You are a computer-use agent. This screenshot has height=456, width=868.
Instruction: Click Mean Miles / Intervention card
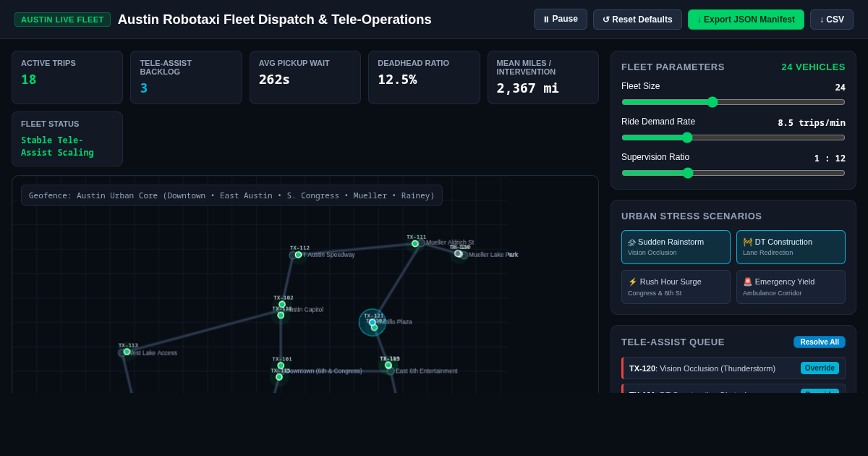[542, 77]
